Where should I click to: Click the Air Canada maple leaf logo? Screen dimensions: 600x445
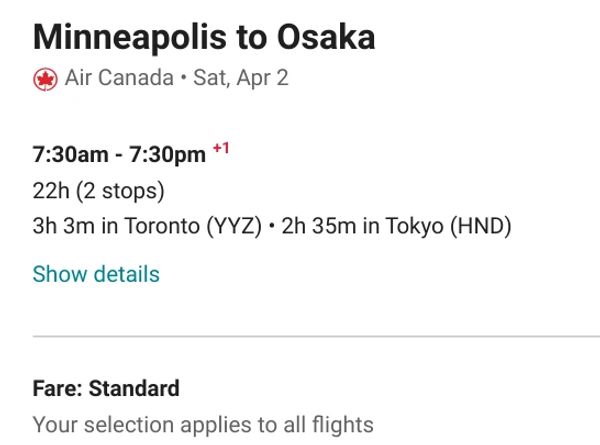point(46,79)
